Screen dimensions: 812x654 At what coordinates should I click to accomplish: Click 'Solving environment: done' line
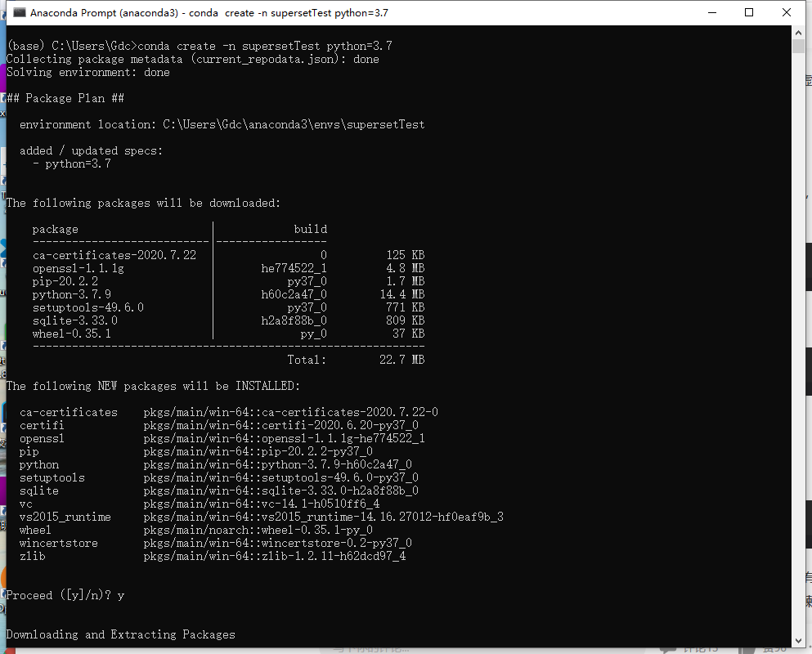point(88,73)
